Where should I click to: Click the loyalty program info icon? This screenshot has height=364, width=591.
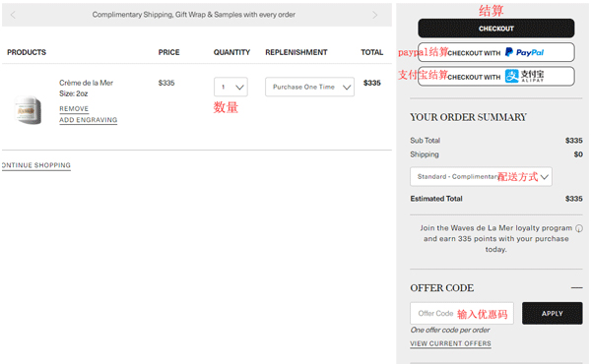click(579, 228)
